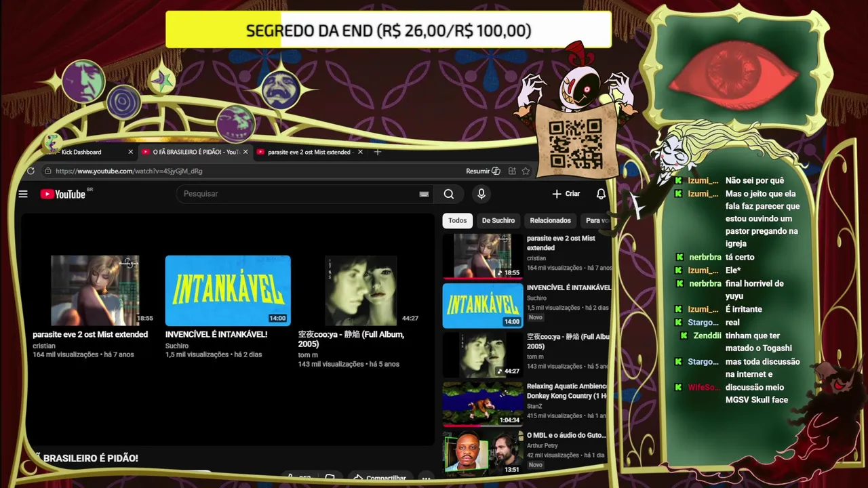Image resolution: width=868 pixels, height=488 pixels.
Task: Select the Todos filter chip
Action: click(x=457, y=220)
